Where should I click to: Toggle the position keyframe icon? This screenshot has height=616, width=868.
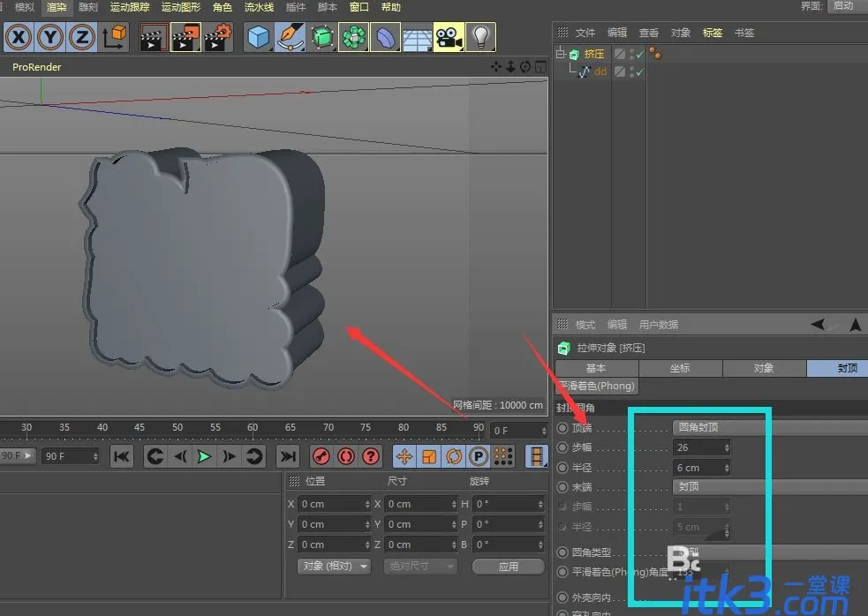(404, 456)
